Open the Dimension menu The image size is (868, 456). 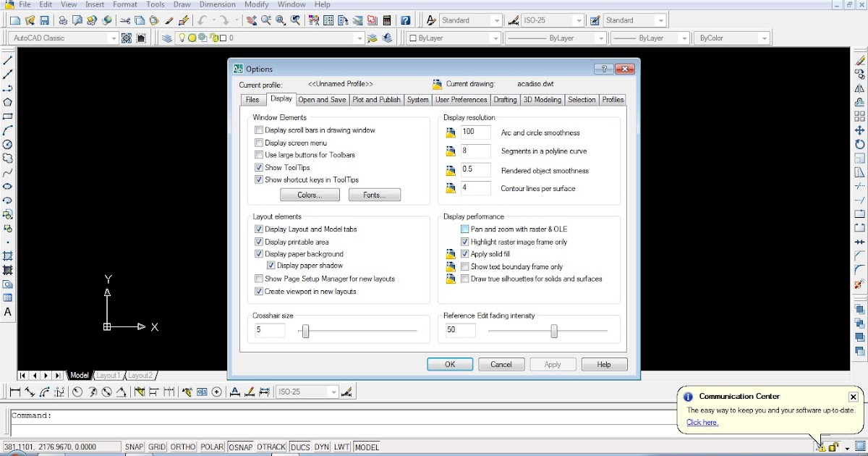pos(217,4)
